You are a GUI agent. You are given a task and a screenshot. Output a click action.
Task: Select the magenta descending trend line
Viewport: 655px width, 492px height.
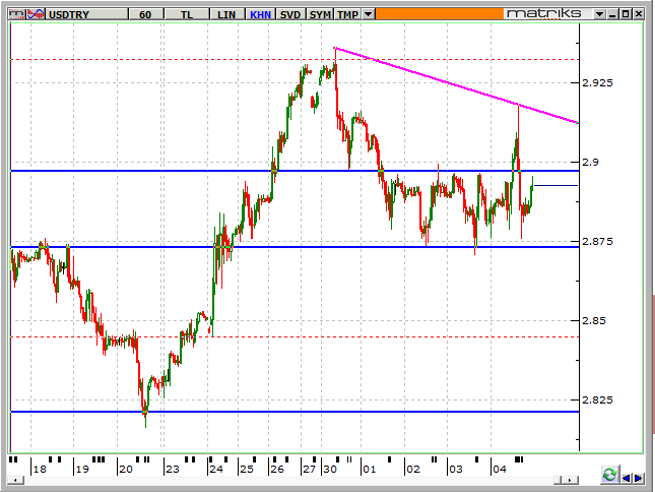click(456, 86)
